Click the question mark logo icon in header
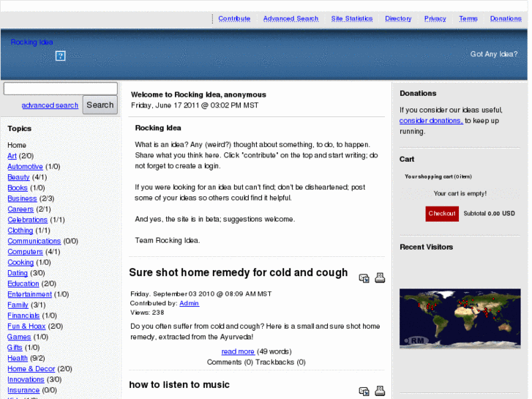The width and height of the screenshot is (532, 399). click(61, 56)
